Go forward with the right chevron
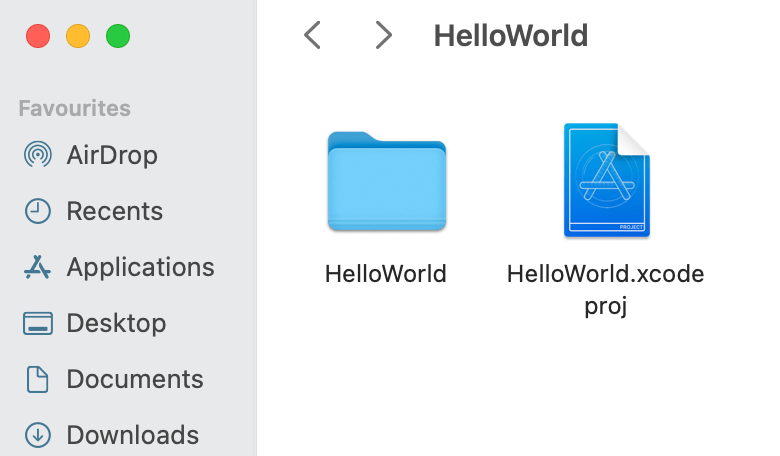 pos(384,35)
